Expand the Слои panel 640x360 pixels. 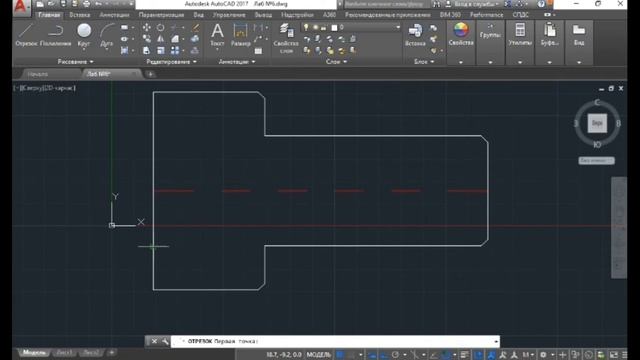[x=336, y=62]
